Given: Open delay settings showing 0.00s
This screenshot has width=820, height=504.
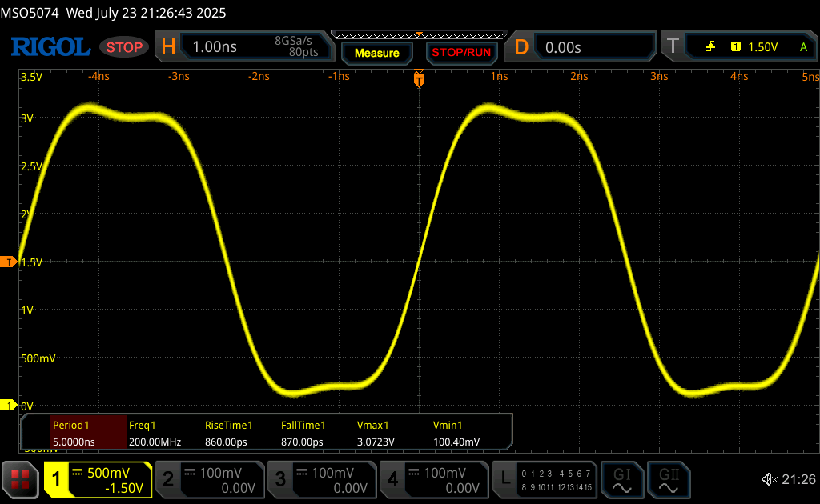Looking at the screenshot, I should [583, 47].
